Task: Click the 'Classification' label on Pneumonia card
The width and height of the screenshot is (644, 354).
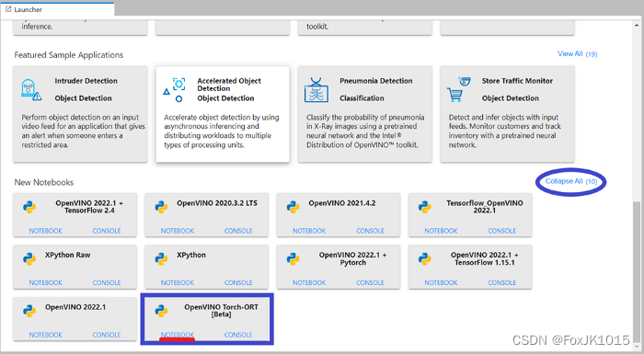Action: (362, 98)
